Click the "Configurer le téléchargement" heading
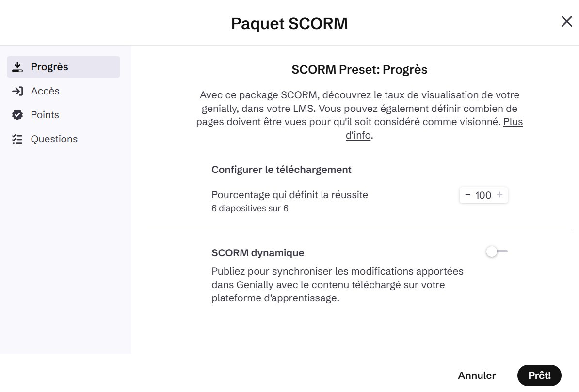 tap(281, 170)
